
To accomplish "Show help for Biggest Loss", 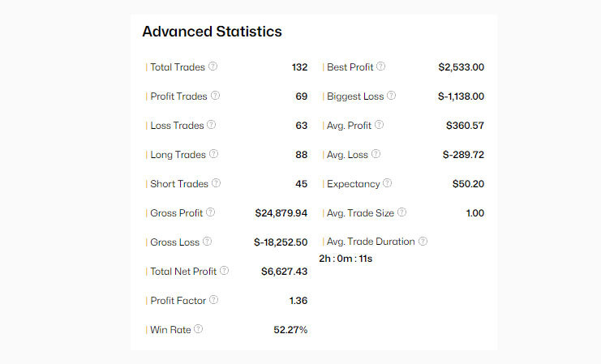I will (x=392, y=96).
